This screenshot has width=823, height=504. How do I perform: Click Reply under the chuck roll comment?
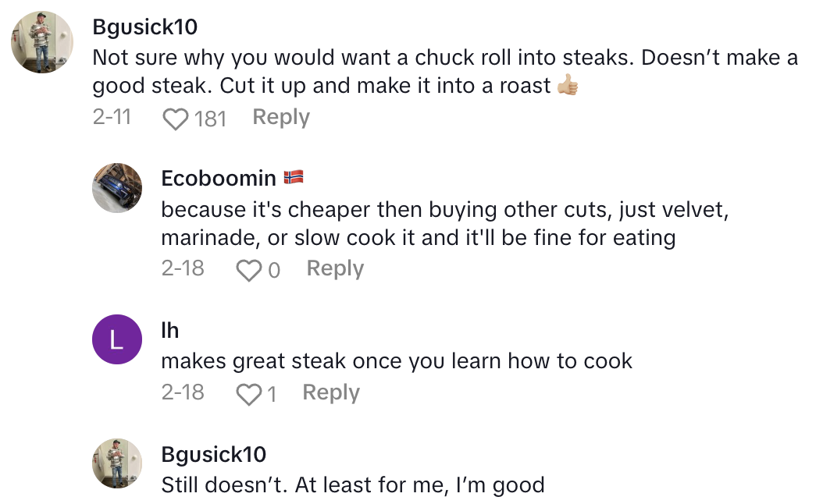pos(281,118)
